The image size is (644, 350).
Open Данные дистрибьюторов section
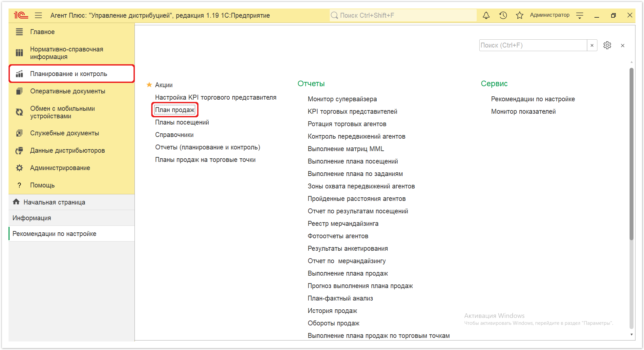72,150
